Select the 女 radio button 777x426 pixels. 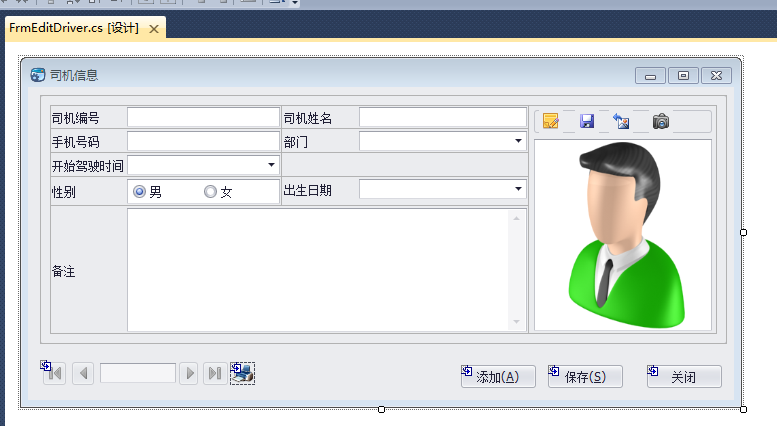click(210, 191)
